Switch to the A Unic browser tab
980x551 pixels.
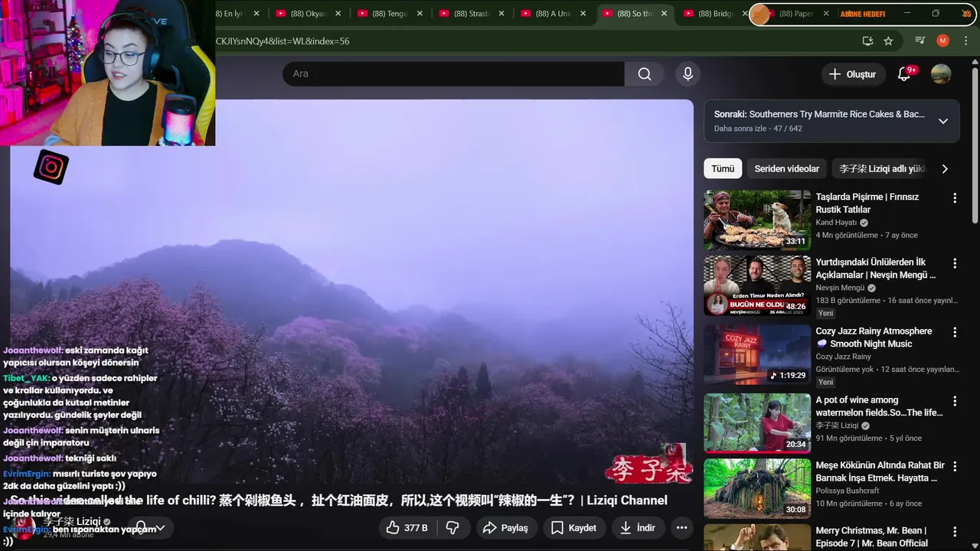554,14
